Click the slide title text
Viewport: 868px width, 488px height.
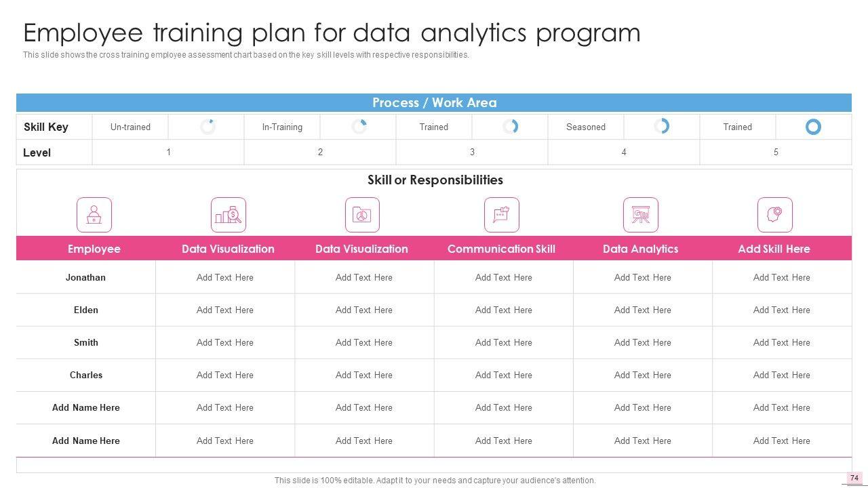point(332,33)
